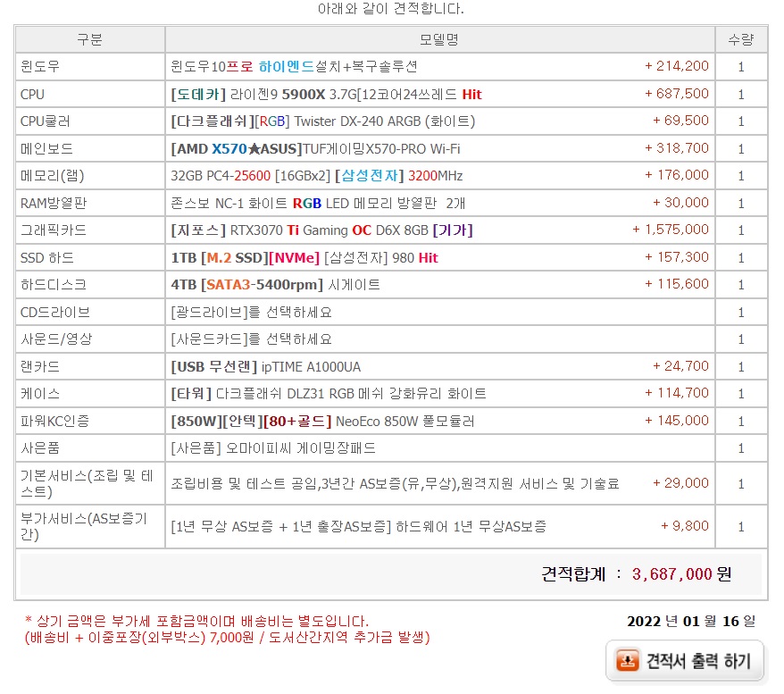Click the SSD 하드 category label
The image size is (784, 694).
click(47, 258)
